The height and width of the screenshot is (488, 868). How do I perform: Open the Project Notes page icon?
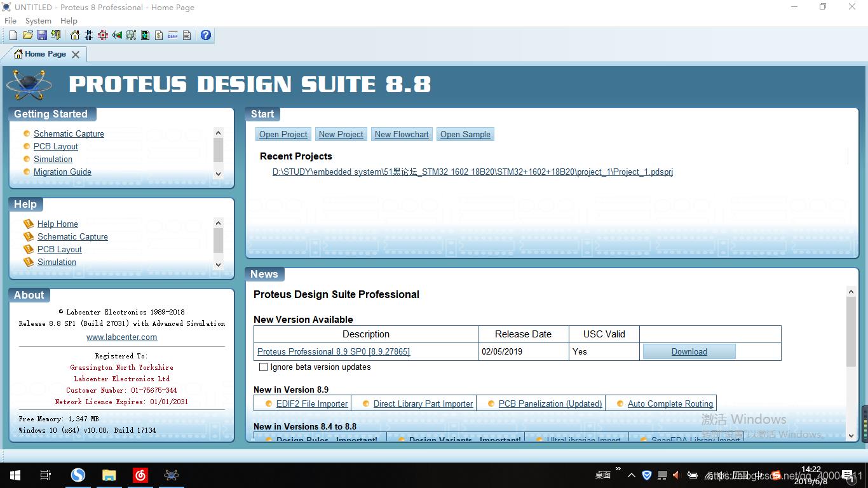tap(187, 35)
